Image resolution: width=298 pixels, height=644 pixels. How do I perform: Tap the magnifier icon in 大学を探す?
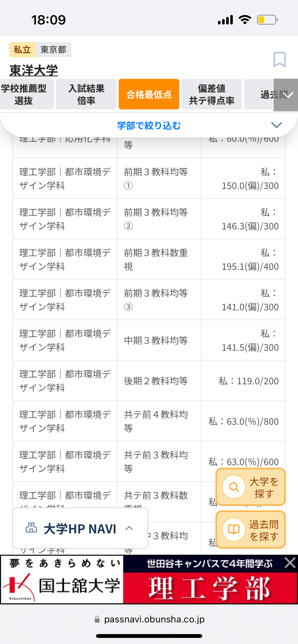pyautogui.click(x=234, y=487)
